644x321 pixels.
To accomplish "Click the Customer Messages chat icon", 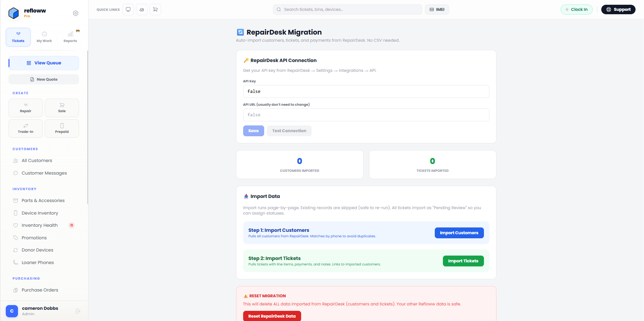I will click(16, 173).
